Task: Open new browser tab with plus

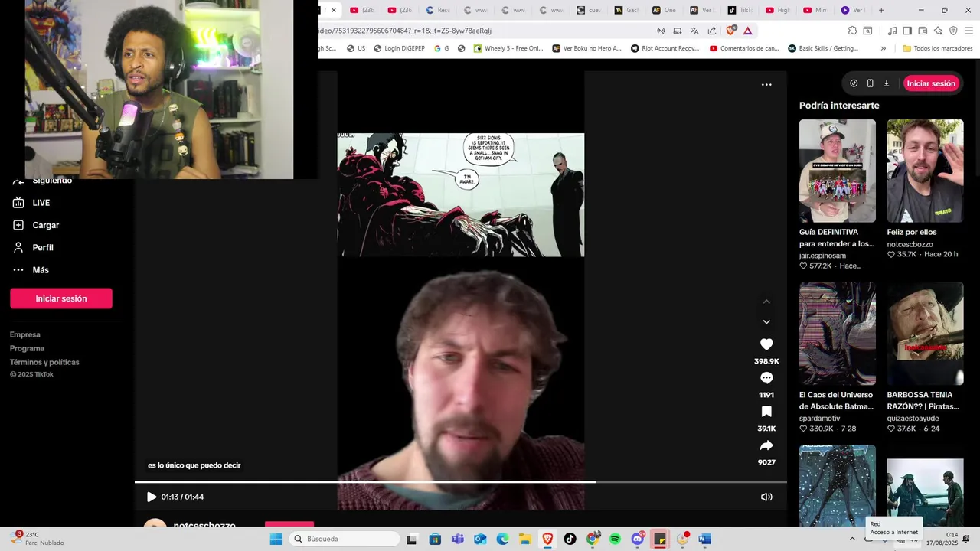Action: (881, 10)
